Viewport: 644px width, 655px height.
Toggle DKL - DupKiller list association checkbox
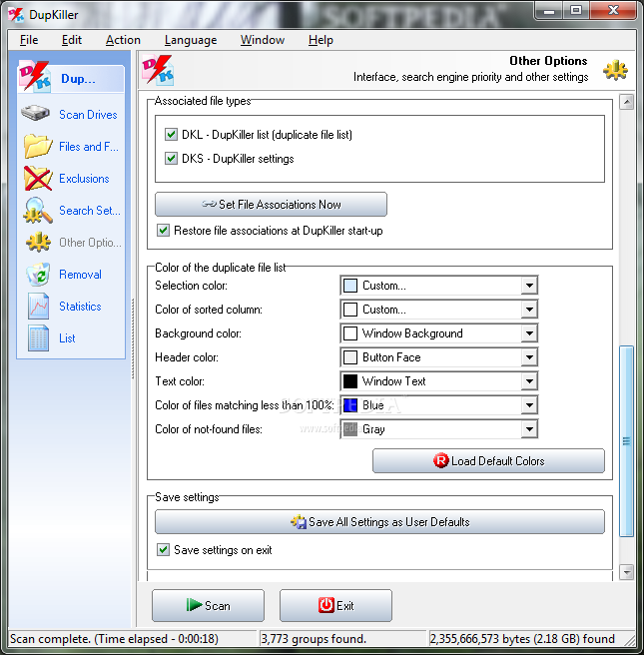[171, 135]
